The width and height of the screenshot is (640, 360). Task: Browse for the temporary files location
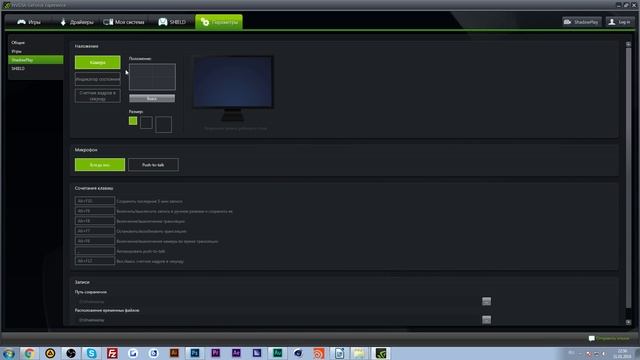tap(486, 320)
